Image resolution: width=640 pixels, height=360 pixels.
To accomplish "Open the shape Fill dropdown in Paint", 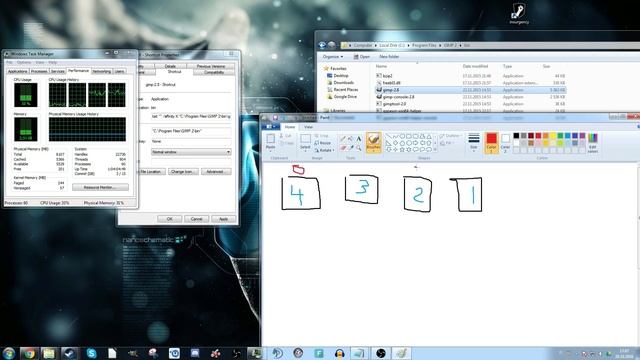I will [x=446, y=143].
